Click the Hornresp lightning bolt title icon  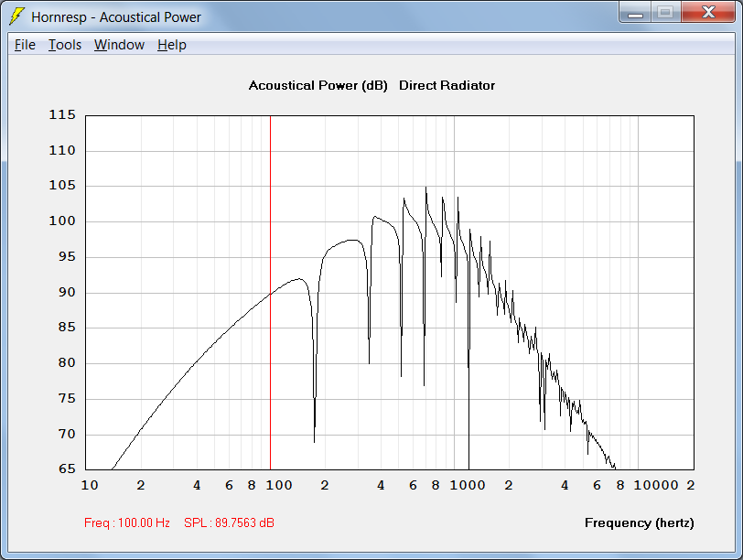(16, 16)
